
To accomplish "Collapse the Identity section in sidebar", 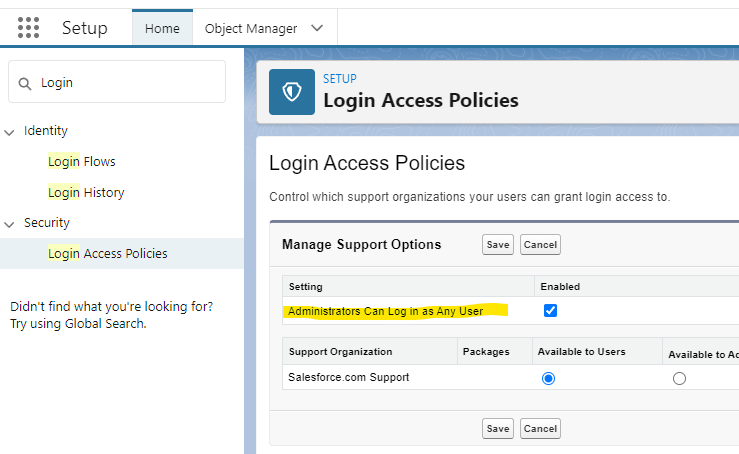I will click(10, 131).
